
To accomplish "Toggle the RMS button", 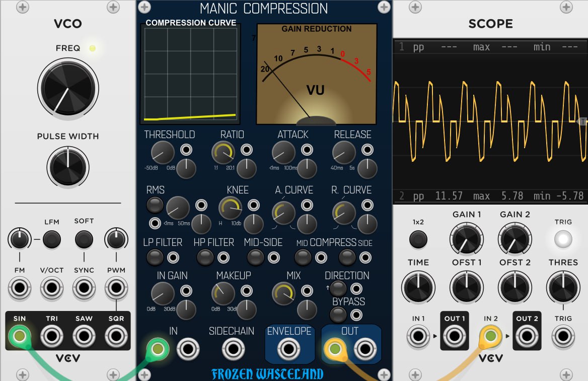I will pos(155,205).
